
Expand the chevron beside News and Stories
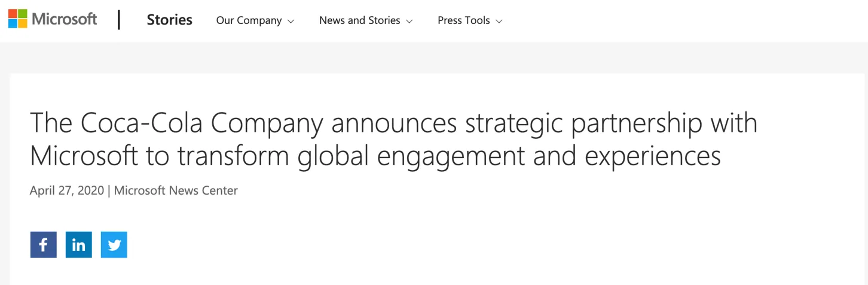(x=409, y=22)
